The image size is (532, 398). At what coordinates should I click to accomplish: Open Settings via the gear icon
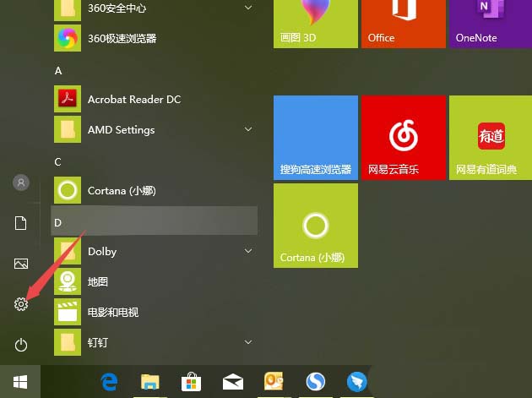[x=21, y=304]
